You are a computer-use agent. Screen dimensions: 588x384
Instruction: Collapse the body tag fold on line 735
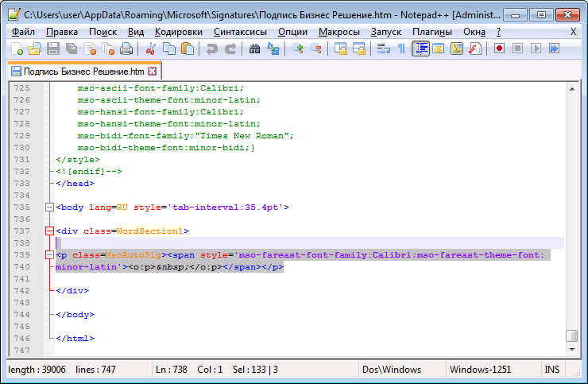click(x=49, y=208)
